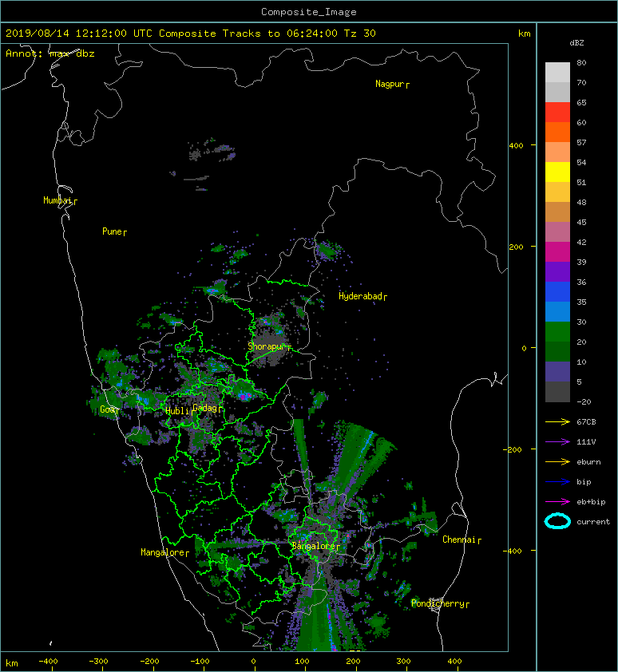The image size is (618, 672).
Task: Select the Goa label on the map
Action: pyautogui.click(x=108, y=409)
